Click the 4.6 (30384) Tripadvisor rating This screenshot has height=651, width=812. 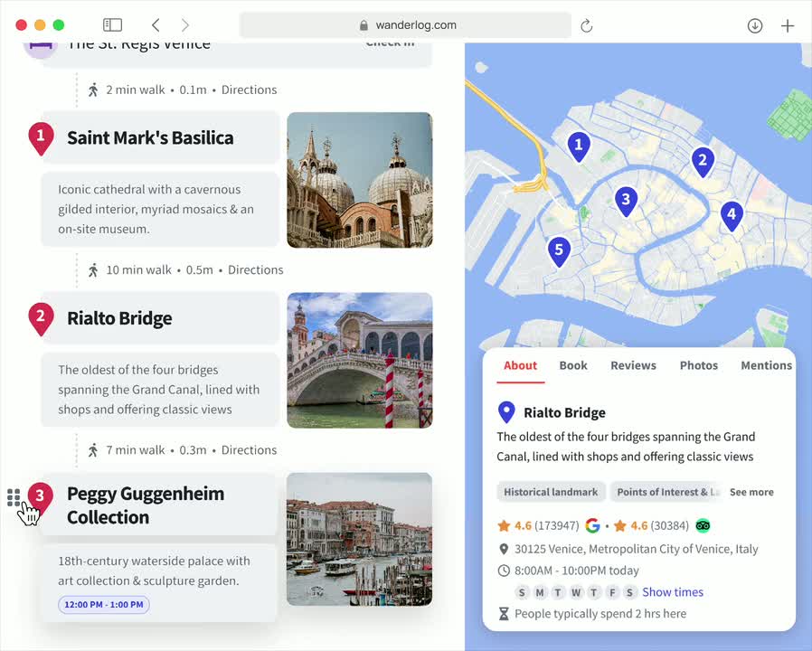pos(651,525)
